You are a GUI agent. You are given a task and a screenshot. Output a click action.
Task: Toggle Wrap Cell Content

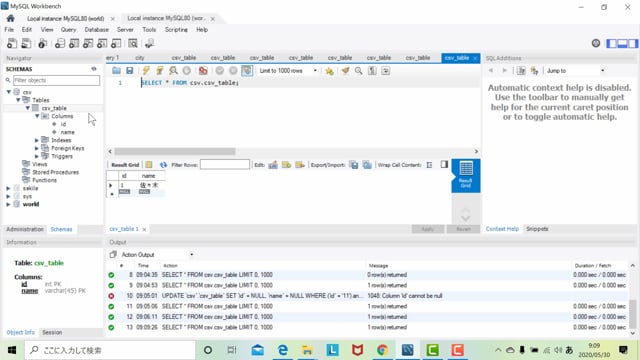[x=429, y=165]
